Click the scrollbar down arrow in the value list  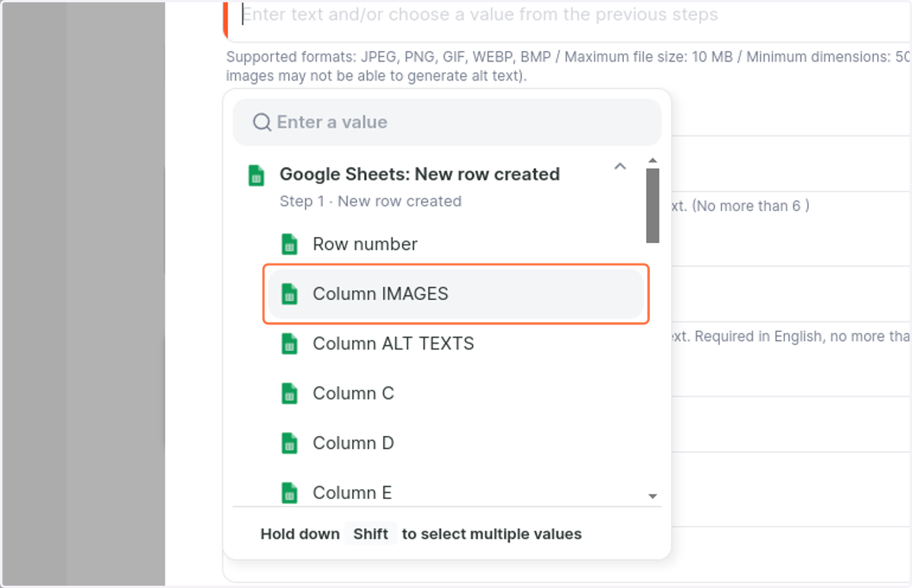(x=652, y=496)
